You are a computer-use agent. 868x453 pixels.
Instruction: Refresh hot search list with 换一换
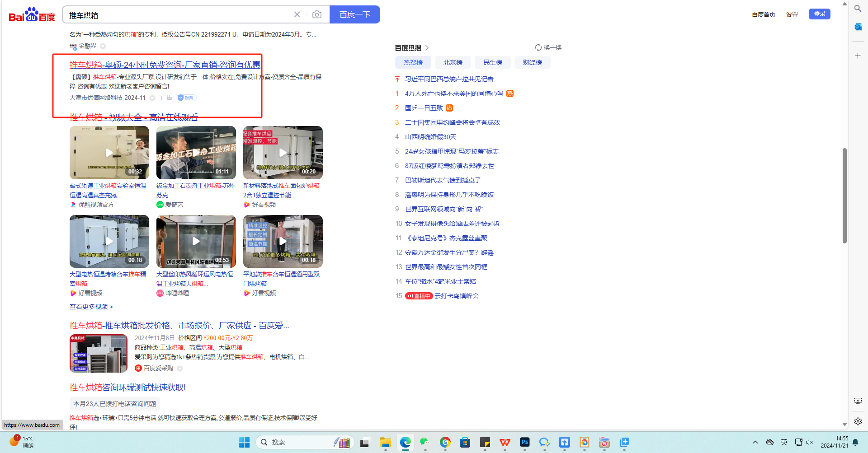(x=548, y=47)
